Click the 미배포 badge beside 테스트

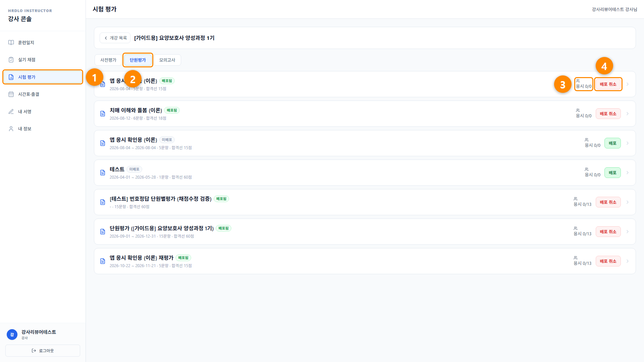(134, 169)
